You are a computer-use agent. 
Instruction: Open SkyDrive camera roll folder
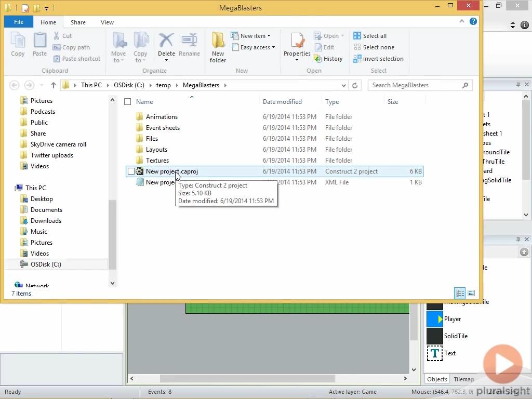coord(58,144)
